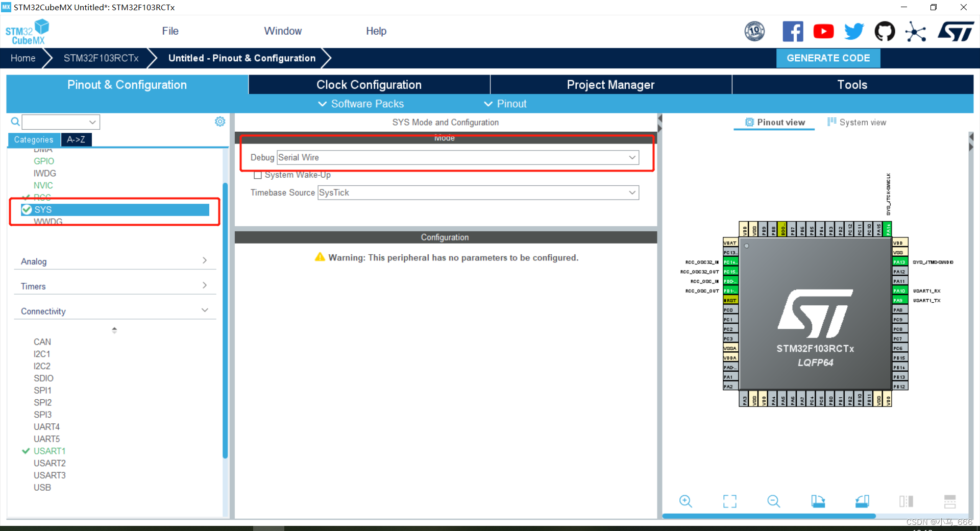Click Untitled - Pinout & Configuration breadcrumb

(x=242, y=58)
